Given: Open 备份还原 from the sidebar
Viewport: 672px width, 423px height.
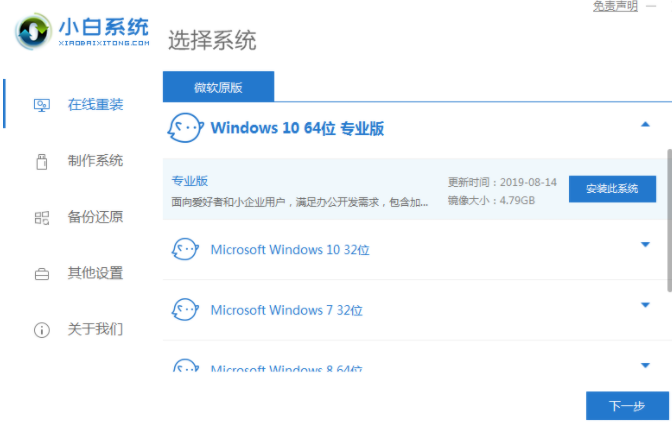Looking at the screenshot, I should click(x=95, y=217).
